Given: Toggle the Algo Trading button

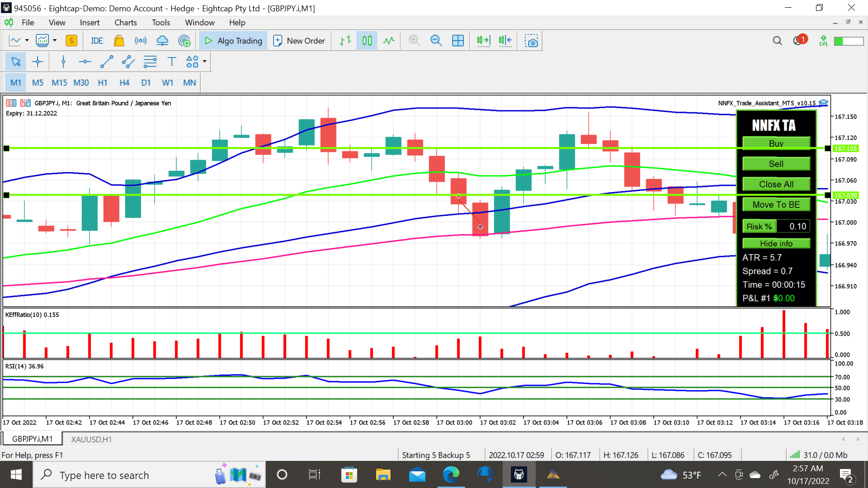Looking at the screenshot, I should click(233, 41).
